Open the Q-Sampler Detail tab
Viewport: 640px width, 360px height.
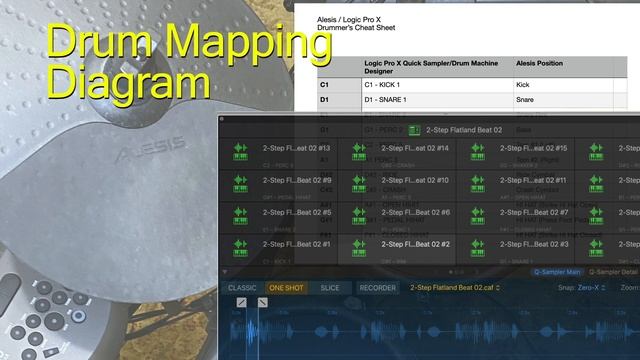coord(613,272)
